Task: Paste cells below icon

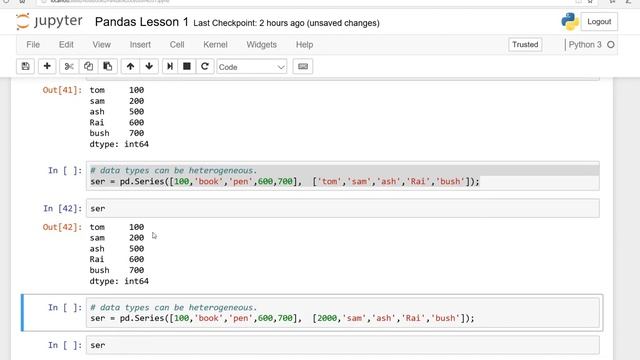Action: pyautogui.click(x=108, y=67)
